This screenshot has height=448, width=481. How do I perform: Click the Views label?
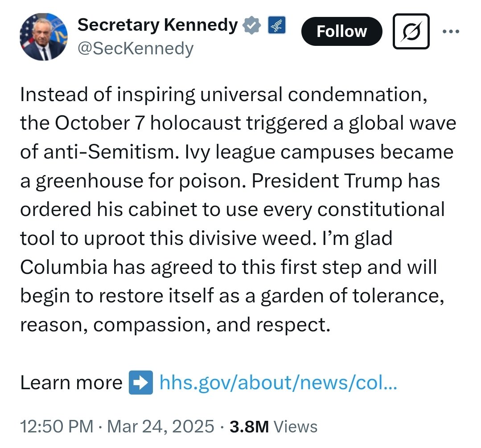point(295,426)
